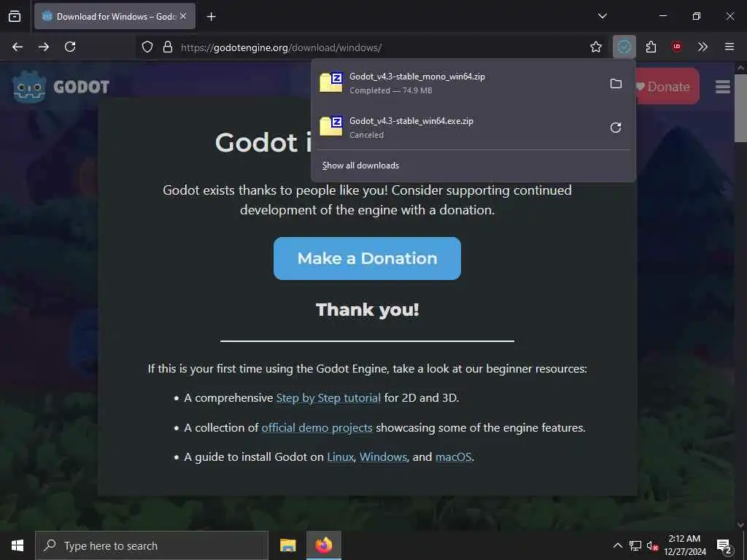The width and height of the screenshot is (747, 560).
Task: View site security padlock info
Action: coord(167,47)
